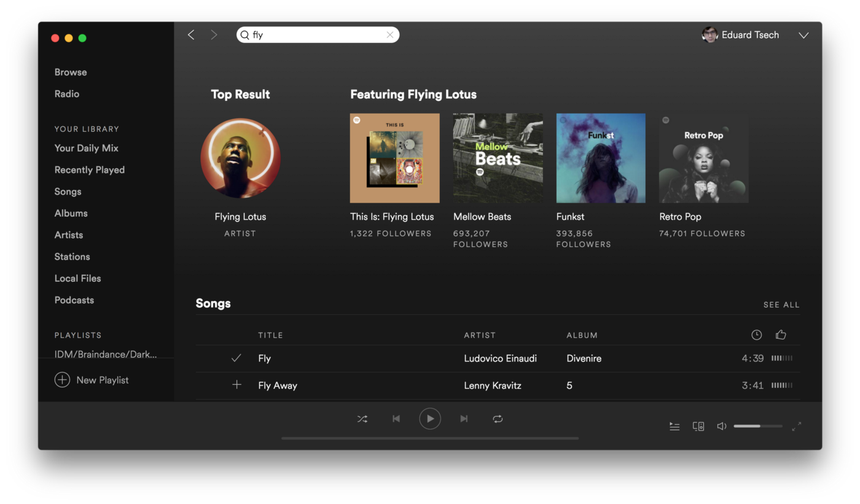860x504 pixels.
Task: Click the song progress bar
Action: click(x=430, y=438)
